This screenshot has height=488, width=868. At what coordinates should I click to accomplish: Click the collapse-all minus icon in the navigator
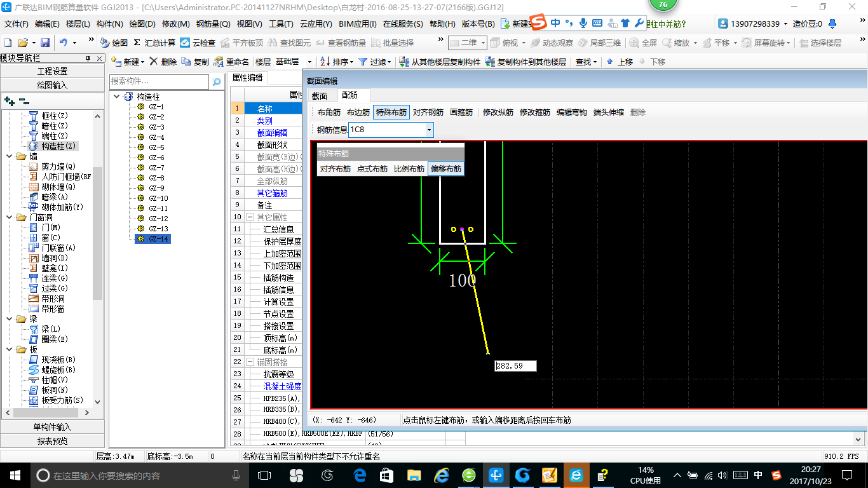tap(24, 100)
